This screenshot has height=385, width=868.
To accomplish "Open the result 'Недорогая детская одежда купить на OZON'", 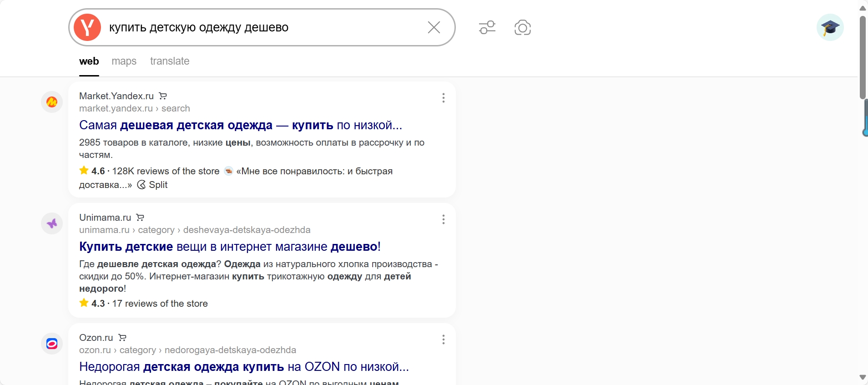I will coord(244,367).
